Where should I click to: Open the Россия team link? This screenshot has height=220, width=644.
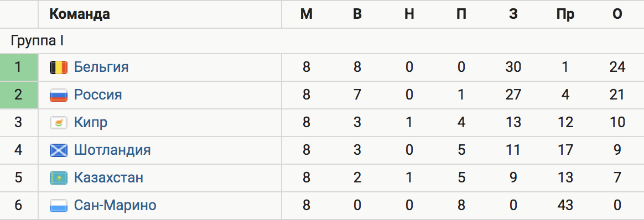pyautogui.click(x=98, y=95)
